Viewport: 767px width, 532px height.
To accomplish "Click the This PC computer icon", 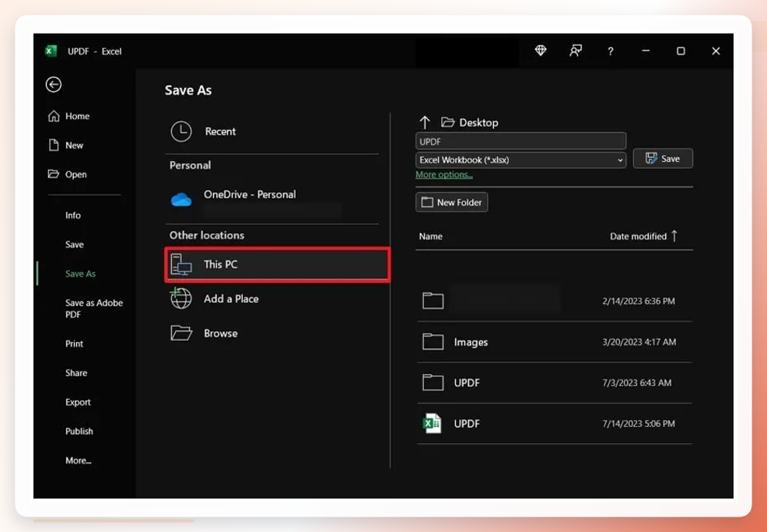I will pos(181,264).
